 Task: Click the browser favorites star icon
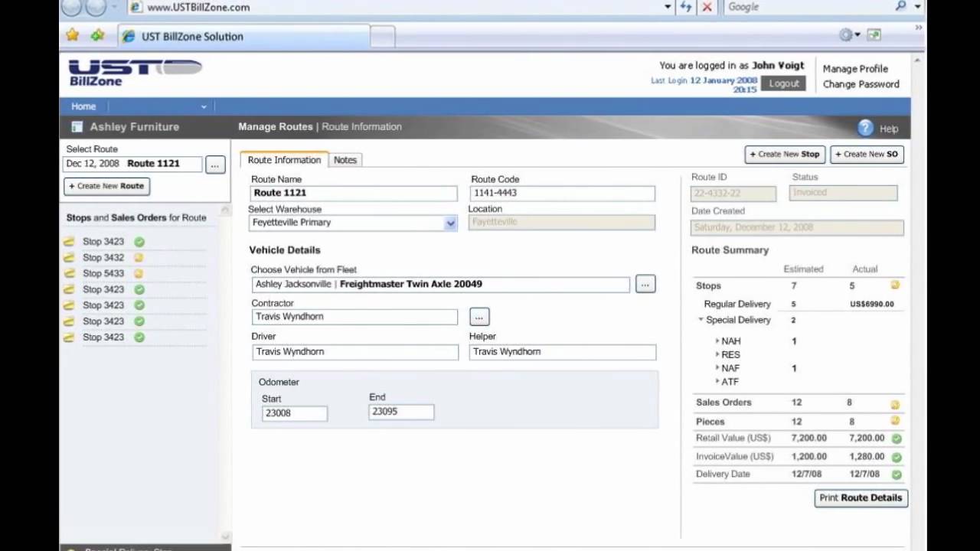click(73, 35)
